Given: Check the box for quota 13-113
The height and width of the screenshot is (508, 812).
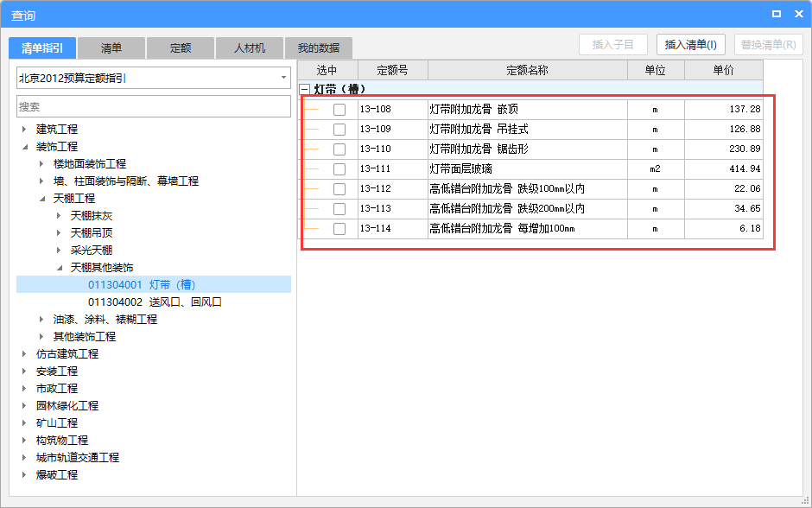Looking at the screenshot, I should tap(339, 209).
